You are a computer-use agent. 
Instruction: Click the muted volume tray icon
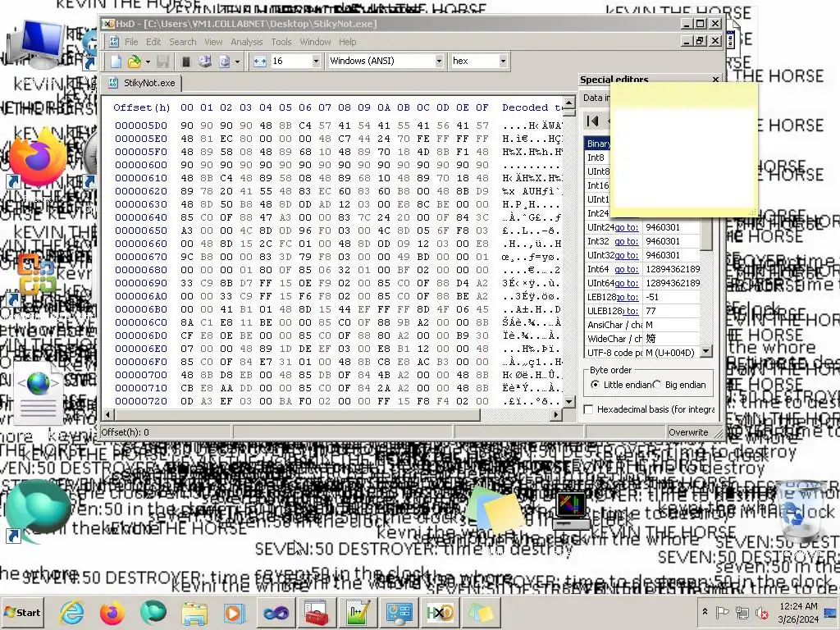[x=762, y=612]
